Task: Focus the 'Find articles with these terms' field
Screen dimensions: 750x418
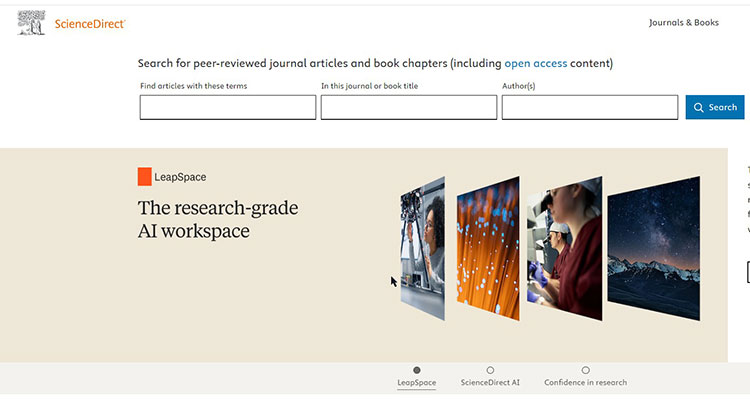Action: coord(228,108)
